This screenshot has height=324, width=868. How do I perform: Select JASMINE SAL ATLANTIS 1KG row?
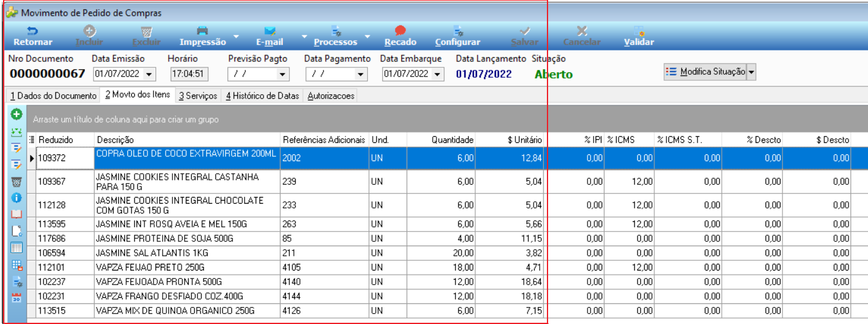[x=448, y=253]
